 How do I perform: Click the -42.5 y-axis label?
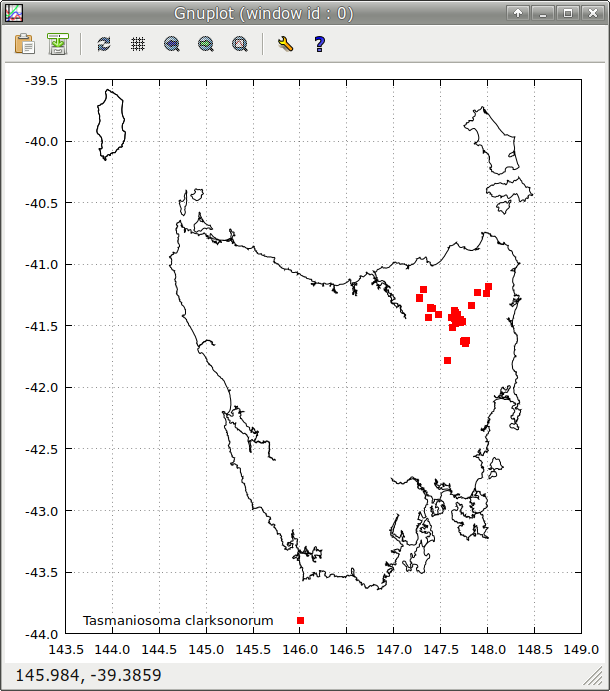[x=42, y=450]
